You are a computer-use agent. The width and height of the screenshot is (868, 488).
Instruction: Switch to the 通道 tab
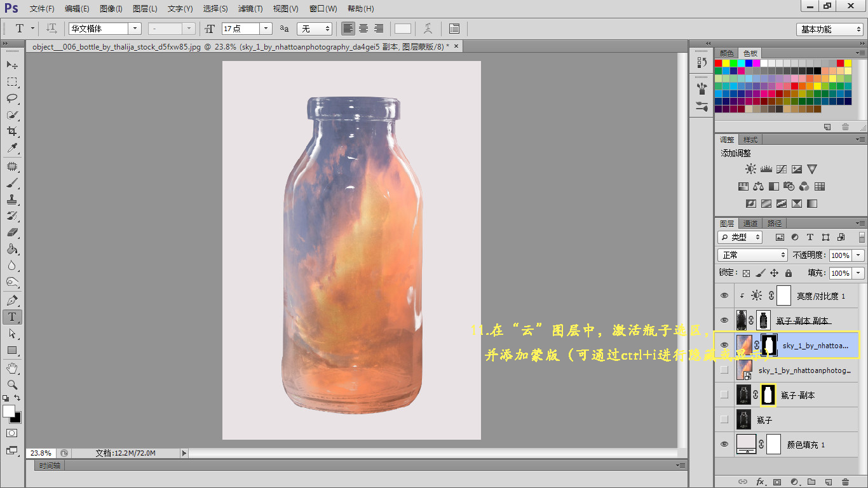coord(750,224)
